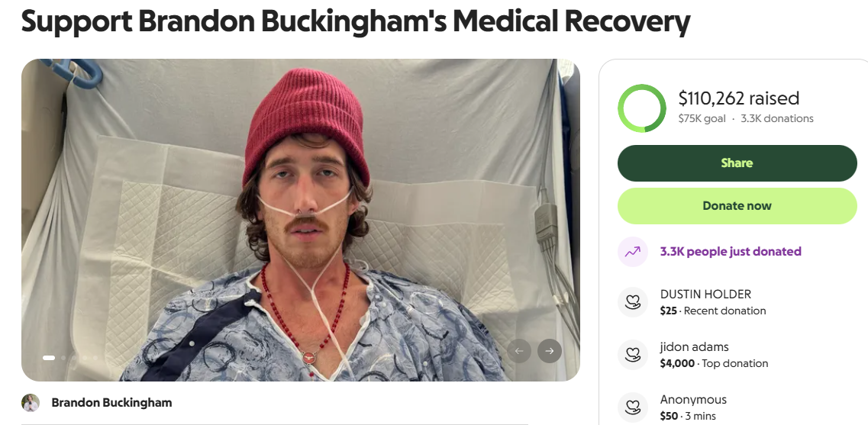The width and height of the screenshot is (868, 425).
Task: Open the '3.3K people just donated' link
Action: pos(731,251)
